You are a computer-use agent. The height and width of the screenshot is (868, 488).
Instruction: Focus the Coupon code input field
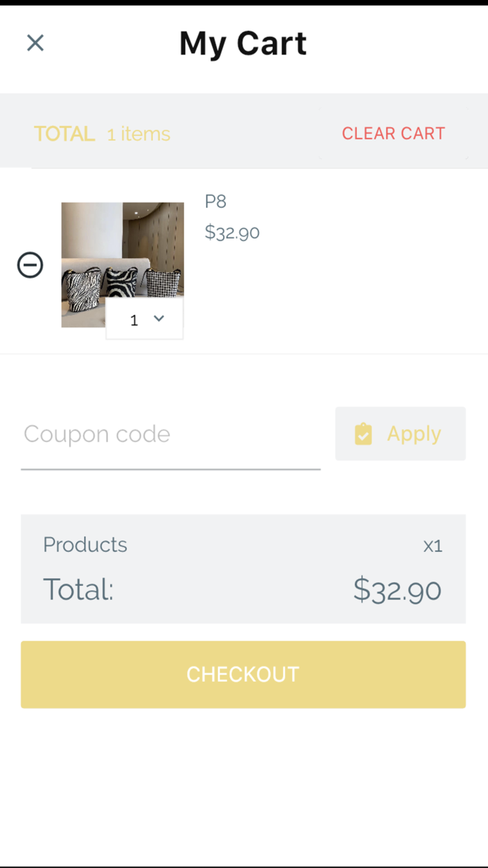click(170, 435)
